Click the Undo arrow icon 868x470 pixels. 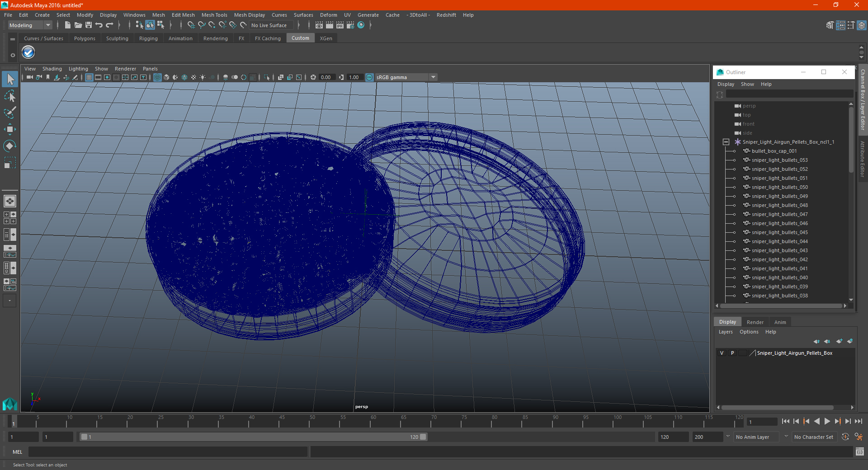coord(99,25)
